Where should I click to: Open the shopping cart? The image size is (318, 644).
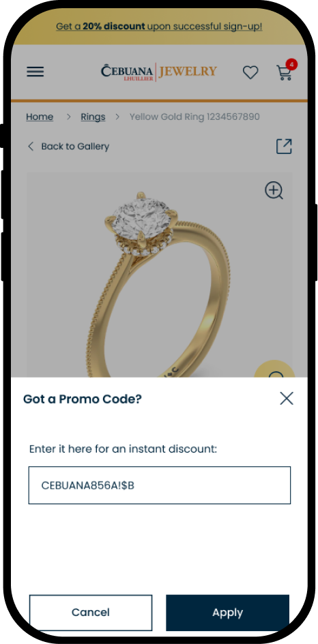coord(284,73)
